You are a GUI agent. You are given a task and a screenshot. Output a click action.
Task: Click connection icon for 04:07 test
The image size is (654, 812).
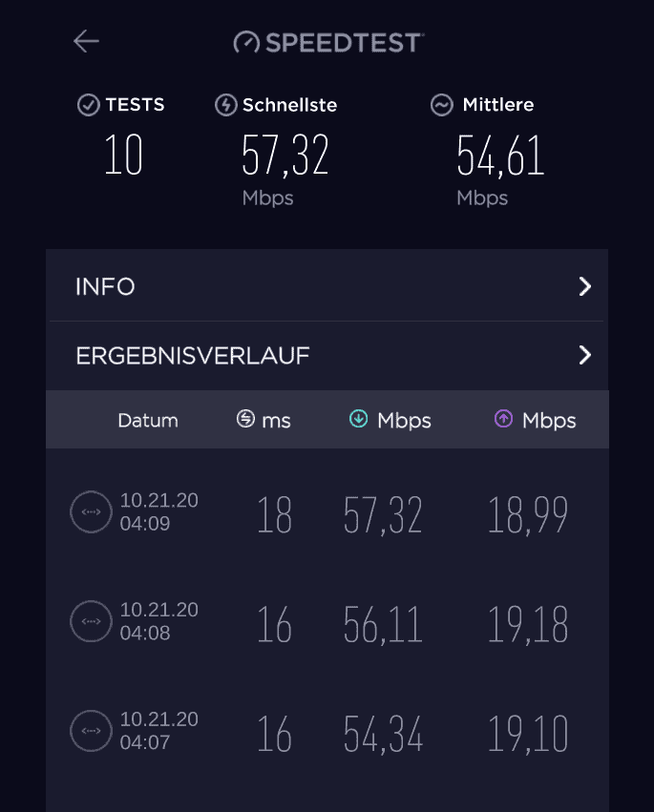click(92, 731)
